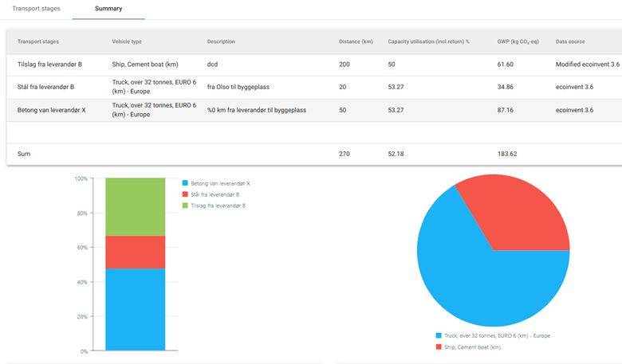This screenshot has width=622, height=364.
Task: Toggle the red Ship, Cement boat legend marker
Action: 439,347
